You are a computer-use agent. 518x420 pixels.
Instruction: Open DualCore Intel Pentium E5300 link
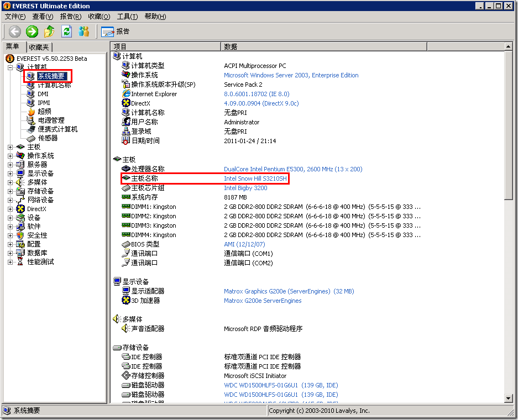tap(293, 169)
